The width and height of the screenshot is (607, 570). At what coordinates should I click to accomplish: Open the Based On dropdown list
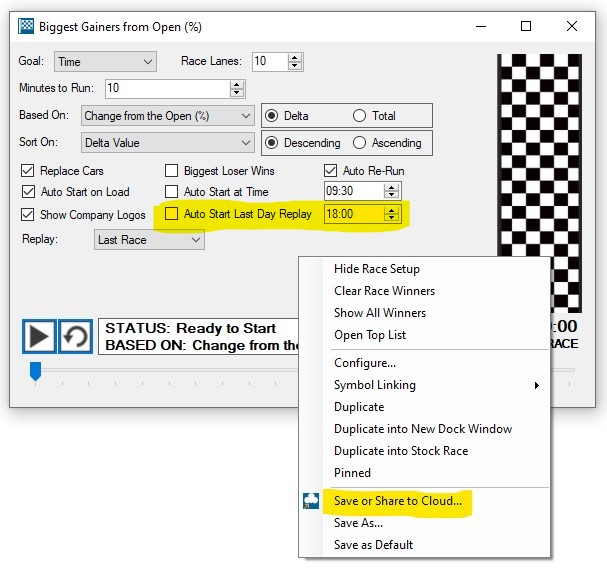pyautogui.click(x=167, y=116)
